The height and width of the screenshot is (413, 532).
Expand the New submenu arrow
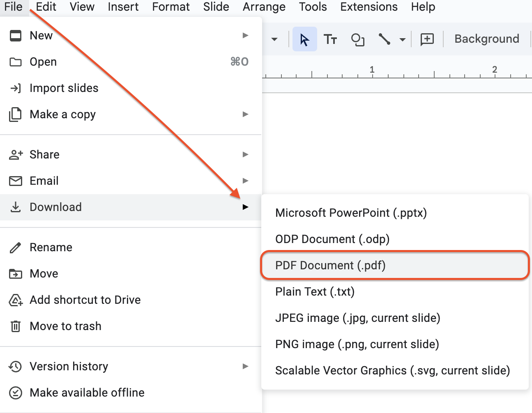pos(245,36)
